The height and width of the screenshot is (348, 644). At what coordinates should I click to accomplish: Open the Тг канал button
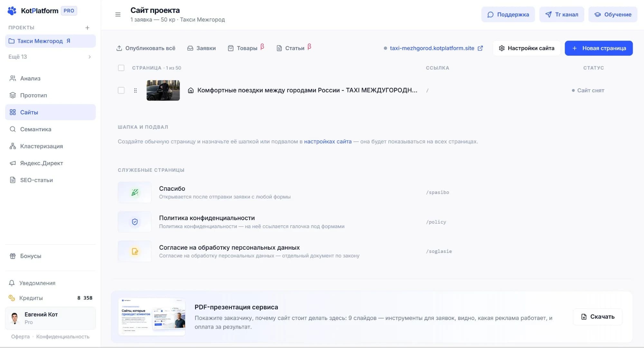(x=562, y=15)
